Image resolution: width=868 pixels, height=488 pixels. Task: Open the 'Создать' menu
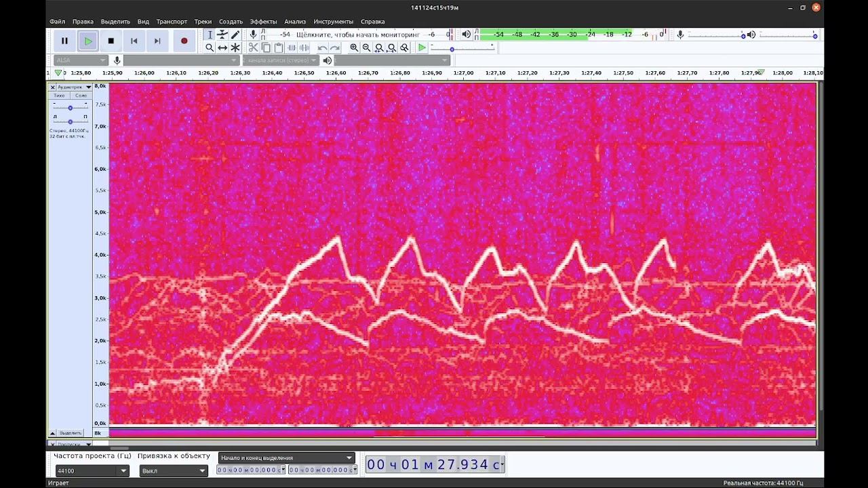pos(231,22)
